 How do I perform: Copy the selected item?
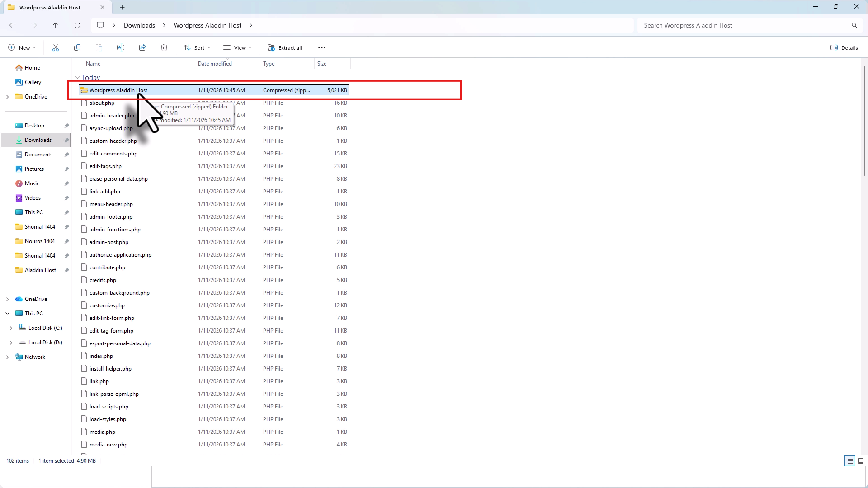77,47
